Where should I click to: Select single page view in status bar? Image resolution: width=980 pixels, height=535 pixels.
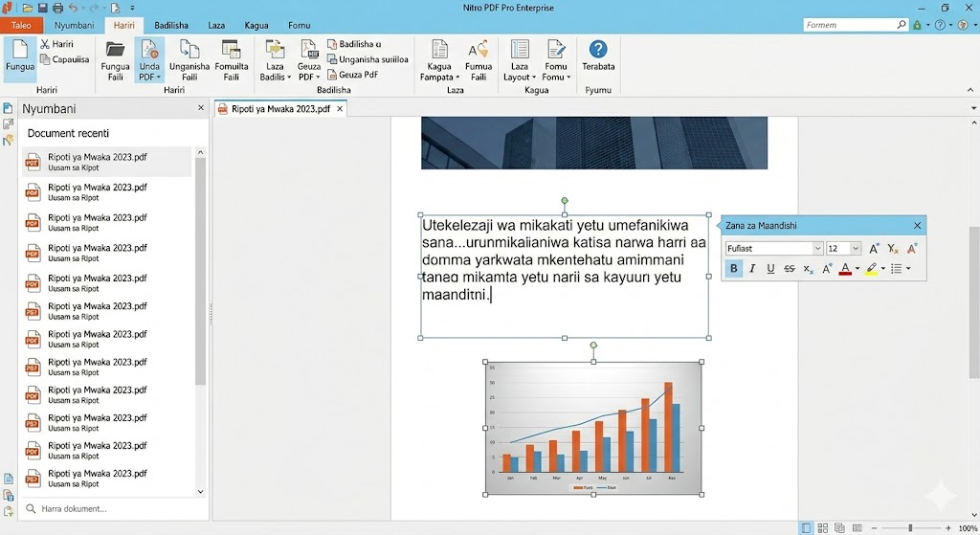pyautogui.click(x=806, y=528)
